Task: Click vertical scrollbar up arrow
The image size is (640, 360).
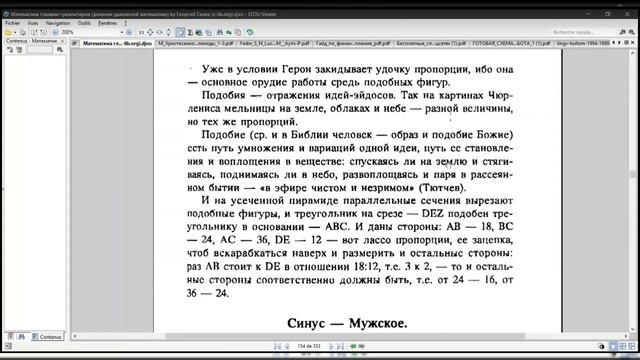Action: 632,53
